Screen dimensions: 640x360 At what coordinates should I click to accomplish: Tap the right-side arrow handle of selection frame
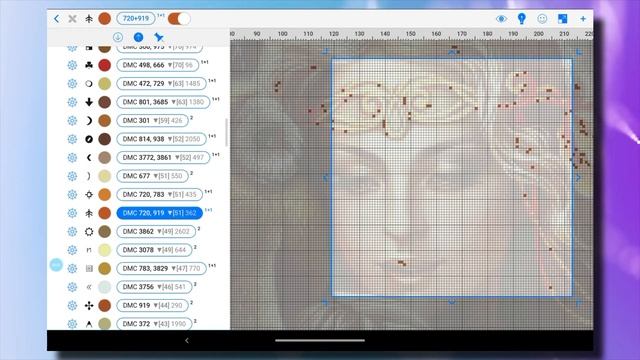point(578,178)
